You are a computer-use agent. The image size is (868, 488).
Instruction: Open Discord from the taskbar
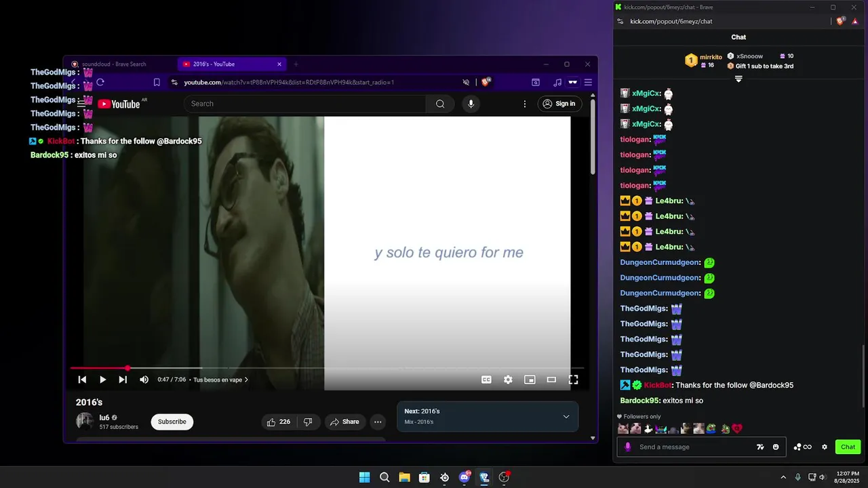click(x=465, y=477)
